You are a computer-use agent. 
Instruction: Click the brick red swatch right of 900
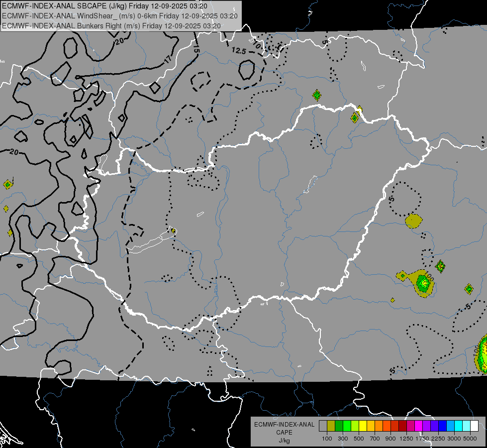pyautogui.click(x=395, y=426)
